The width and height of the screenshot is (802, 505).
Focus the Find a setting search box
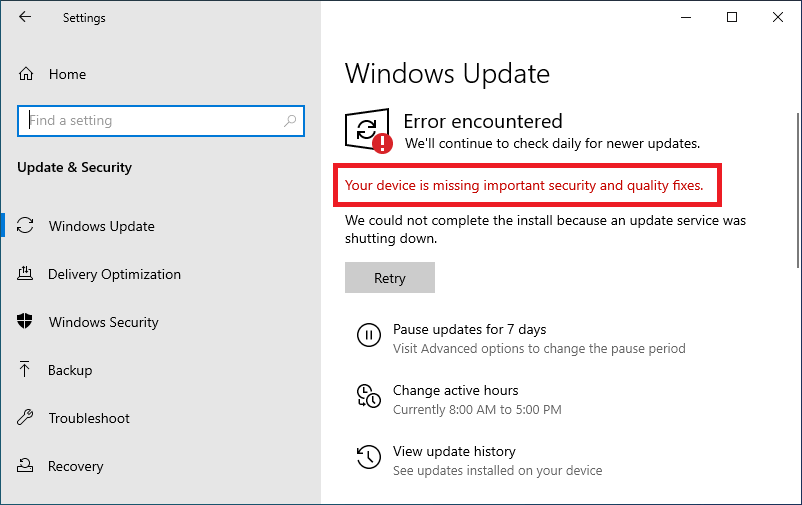[x=150, y=121]
